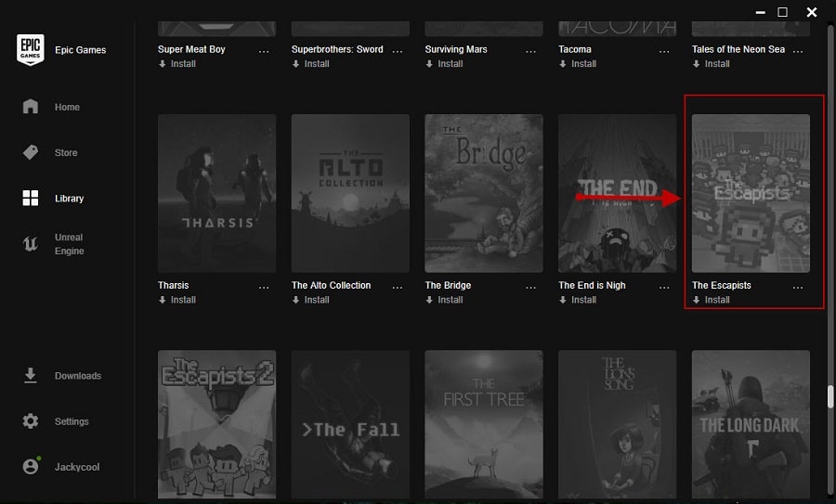Open more options for The End is Nigh
This screenshot has height=504, width=836.
664,288
